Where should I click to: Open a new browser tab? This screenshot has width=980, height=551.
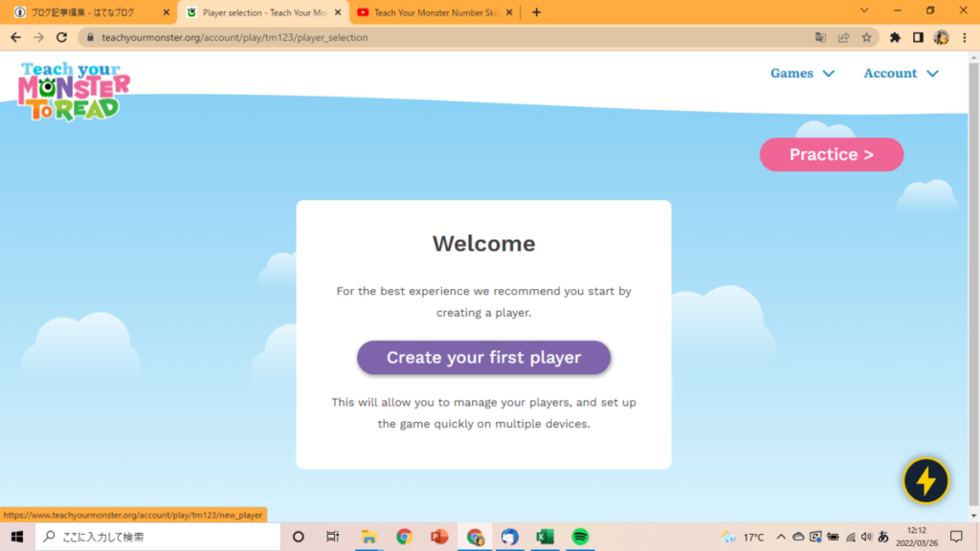536,12
